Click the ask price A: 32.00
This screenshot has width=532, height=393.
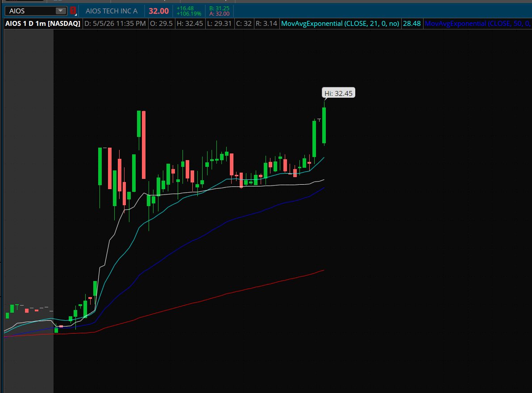[219, 14]
